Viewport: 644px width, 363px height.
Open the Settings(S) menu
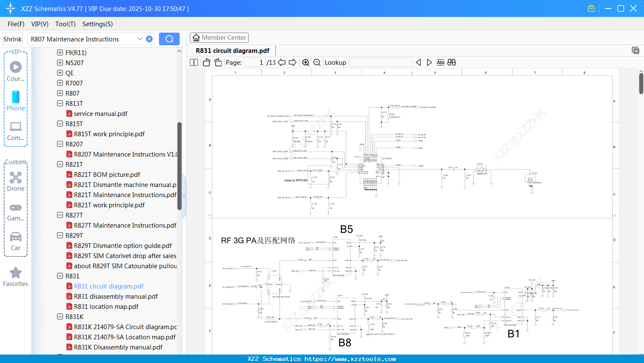pyautogui.click(x=97, y=24)
